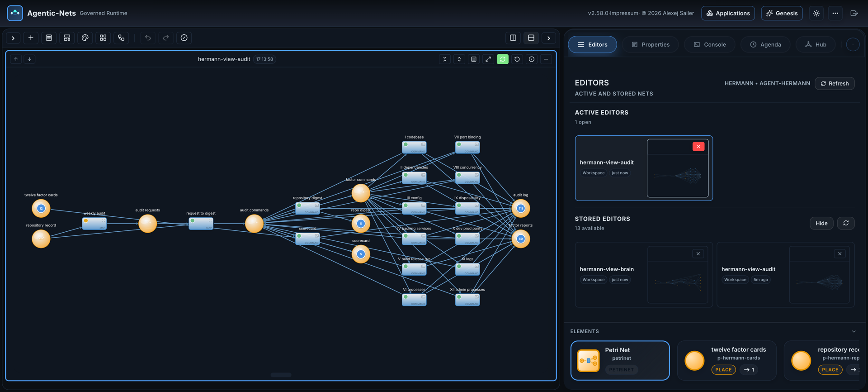
Task: Click the round status button after the Hub tab
Action: pos(853,44)
